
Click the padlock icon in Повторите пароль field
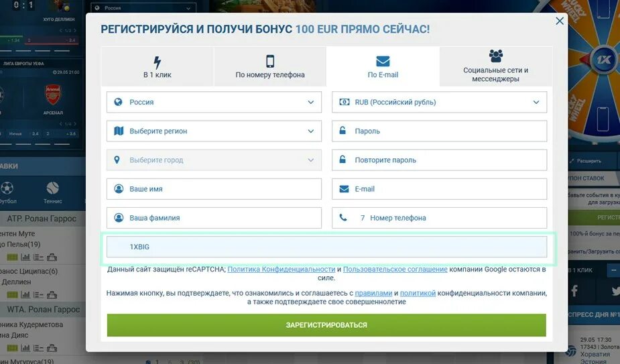tap(343, 159)
